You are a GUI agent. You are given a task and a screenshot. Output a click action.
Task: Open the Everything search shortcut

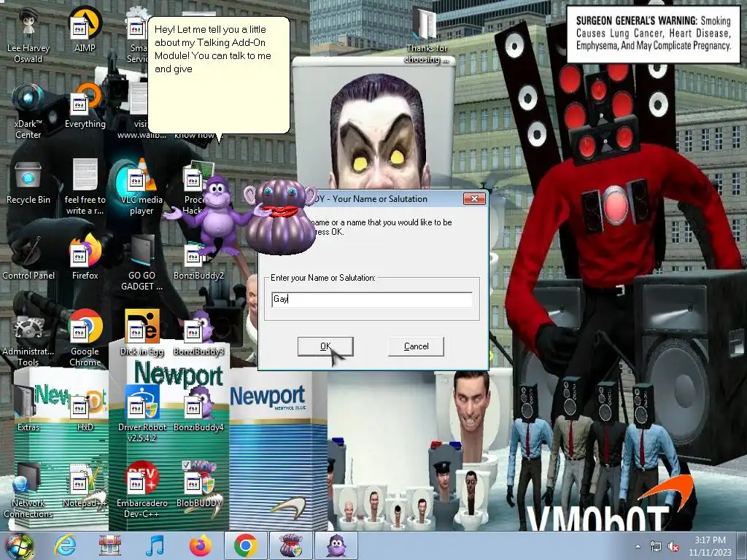tap(85, 106)
